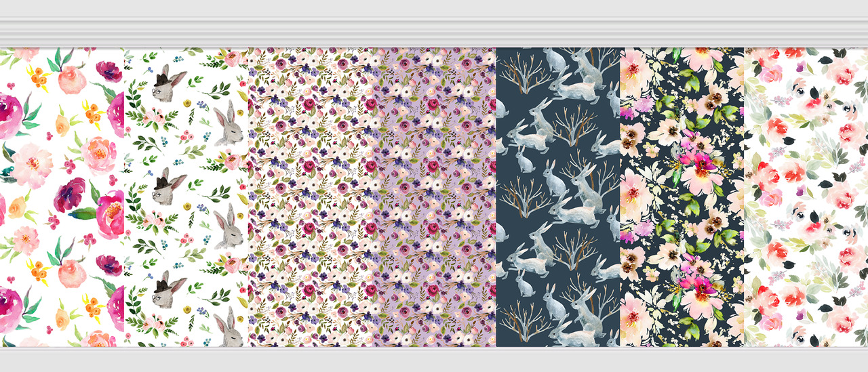Click the large blush flower at dark floral panel top-left
Viewport: 868px width, 372px height.
click(635, 68)
